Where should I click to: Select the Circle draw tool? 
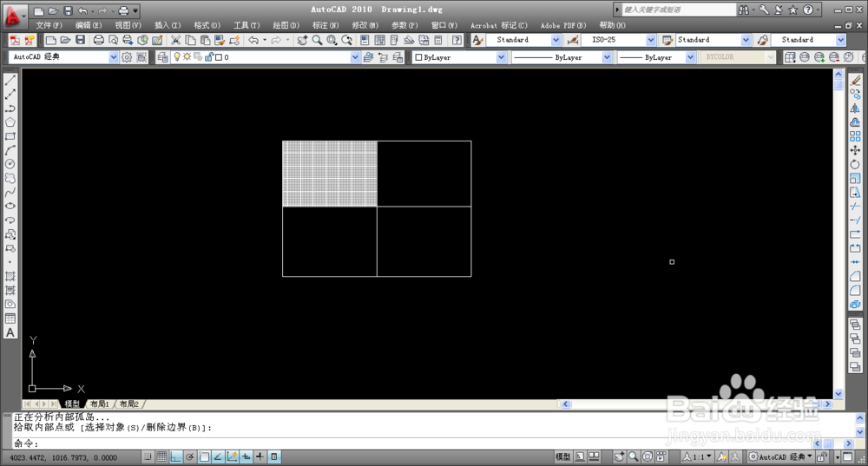(10, 164)
